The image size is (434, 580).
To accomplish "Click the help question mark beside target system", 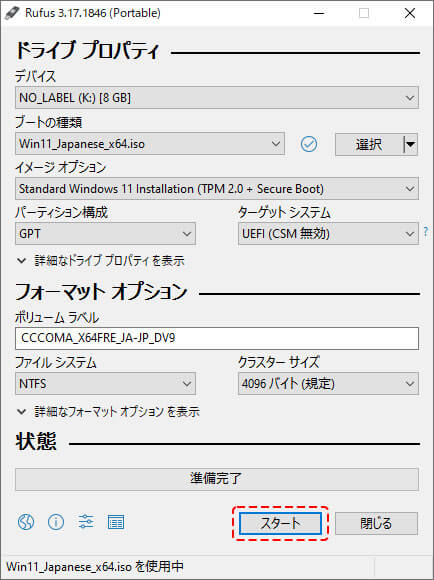I will 426,232.
